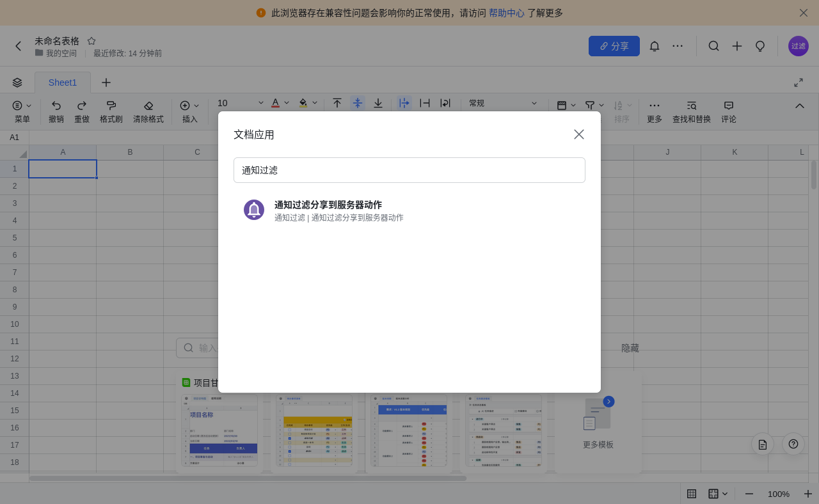Zoom out with the minus button
Viewport: 819px width, 504px height.
pyautogui.click(x=749, y=494)
